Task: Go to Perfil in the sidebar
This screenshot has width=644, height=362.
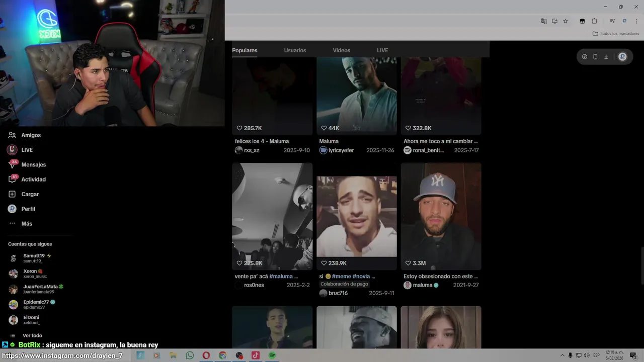Action: coord(21,209)
